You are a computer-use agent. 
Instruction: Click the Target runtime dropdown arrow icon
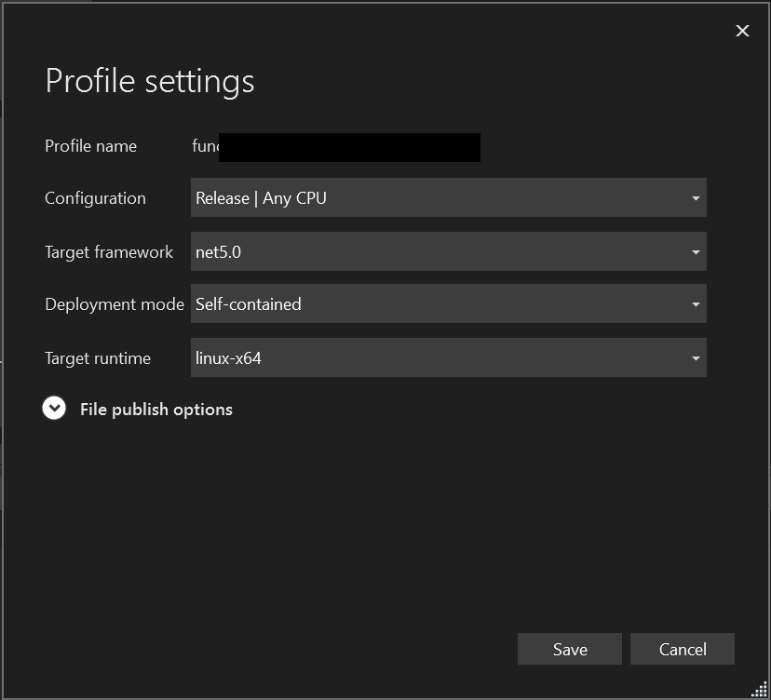(695, 357)
